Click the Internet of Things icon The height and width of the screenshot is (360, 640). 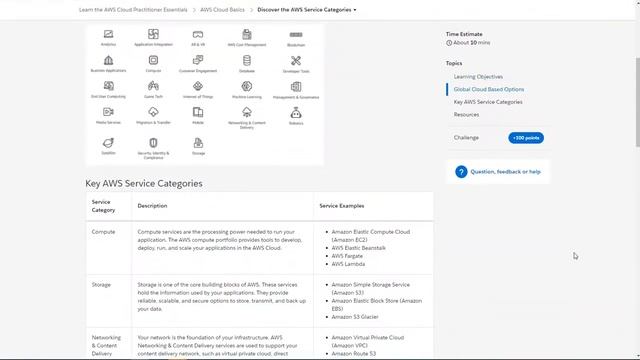(198, 86)
